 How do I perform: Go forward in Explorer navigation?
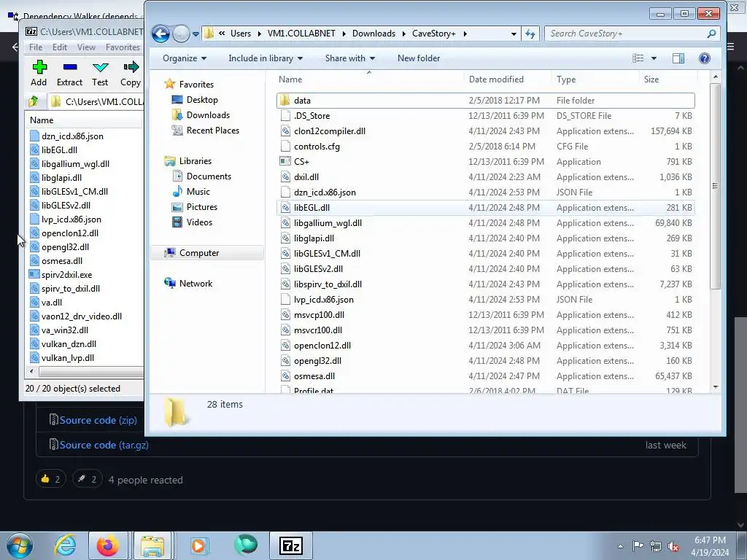point(181,34)
